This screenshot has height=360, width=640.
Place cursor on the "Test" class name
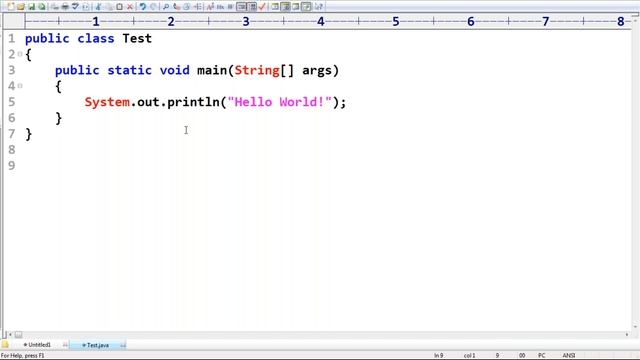click(x=137, y=38)
